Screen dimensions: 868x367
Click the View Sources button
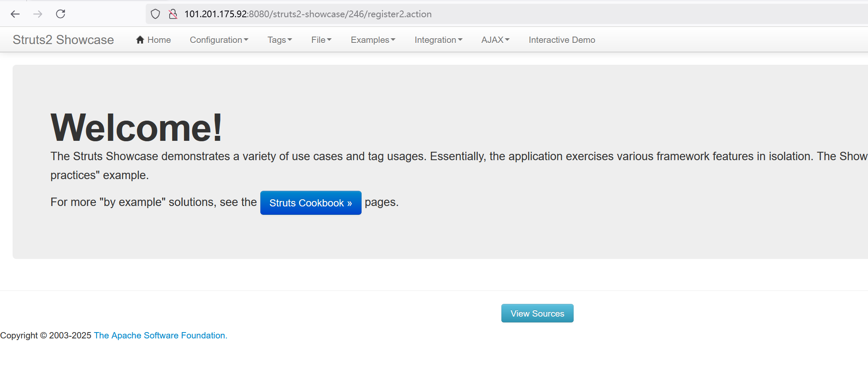[538, 313]
